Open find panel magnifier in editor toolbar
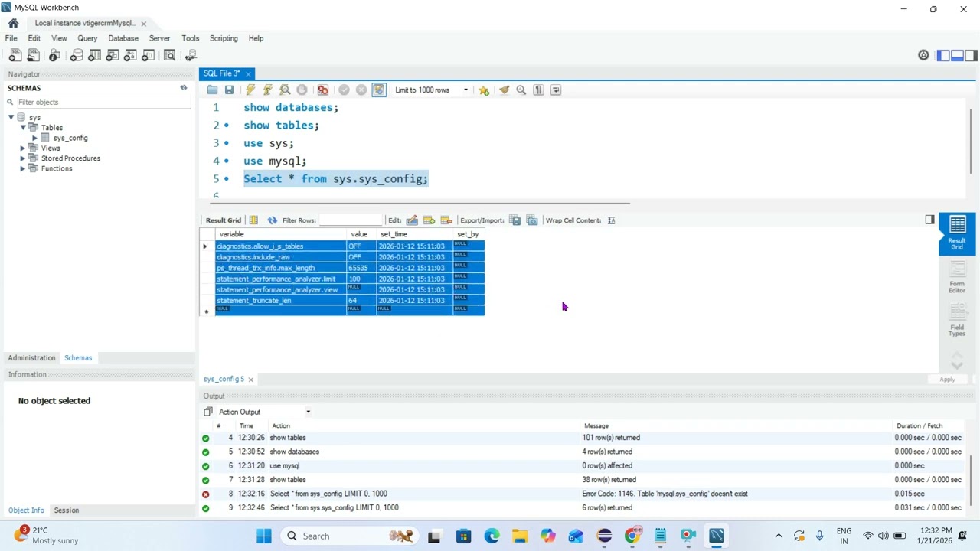 pyautogui.click(x=521, y=90)
